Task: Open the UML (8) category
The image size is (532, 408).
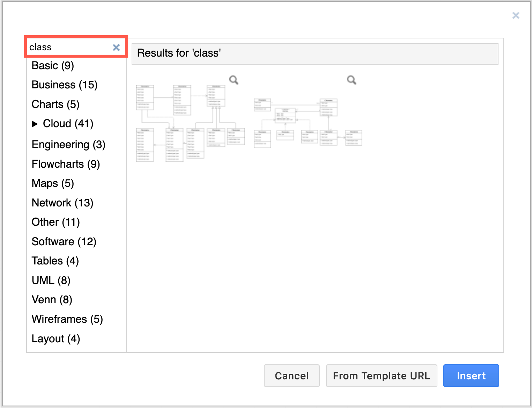Action: click(51, 280)
